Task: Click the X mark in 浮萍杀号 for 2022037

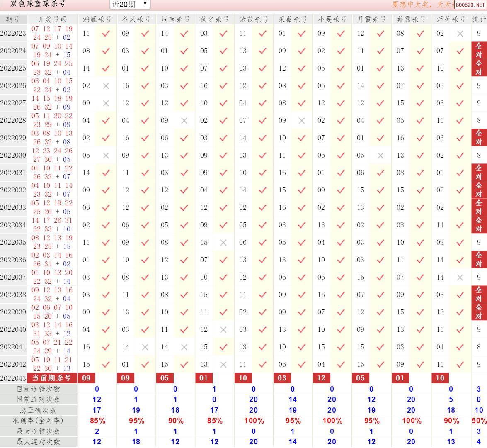Action: (x=460, y=278)
